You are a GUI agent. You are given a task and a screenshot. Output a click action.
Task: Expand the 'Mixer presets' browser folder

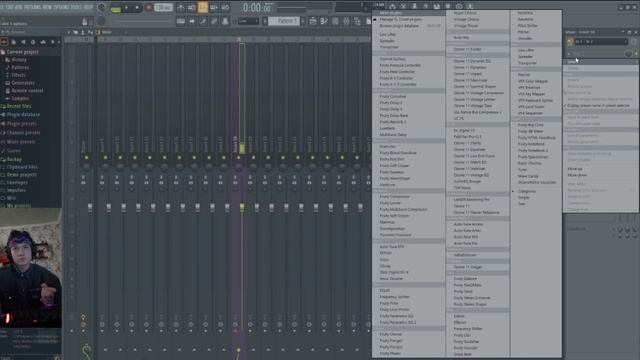point(21,142)
